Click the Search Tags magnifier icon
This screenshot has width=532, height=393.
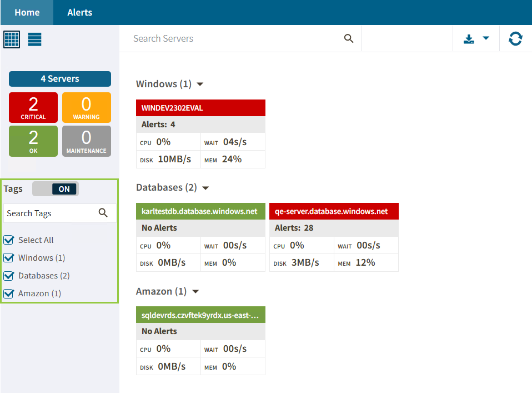tap(103, 213)
